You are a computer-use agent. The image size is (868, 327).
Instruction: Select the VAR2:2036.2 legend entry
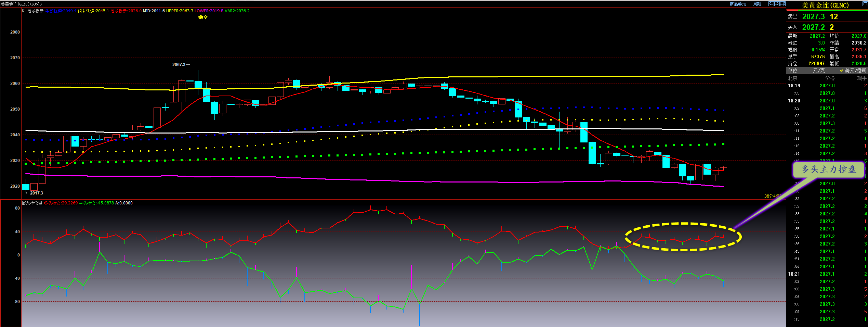coord(237,11)
